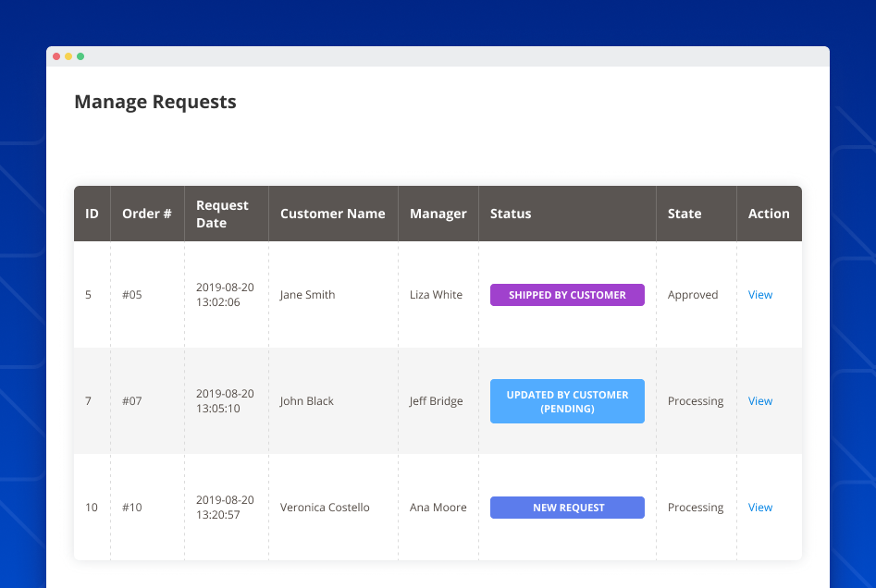Sort the table by the ID column header

coord(92,213)
